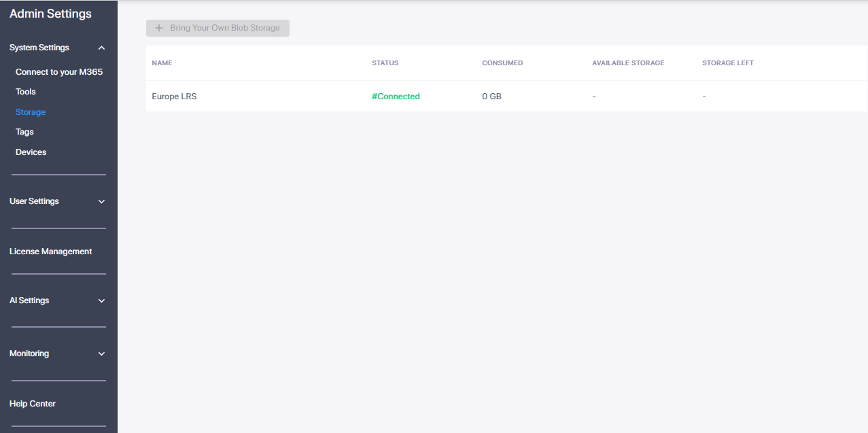The width and height of the screenshot is (868, 433).
Task: Click the Storage Left column header
Action: [728, 63]
